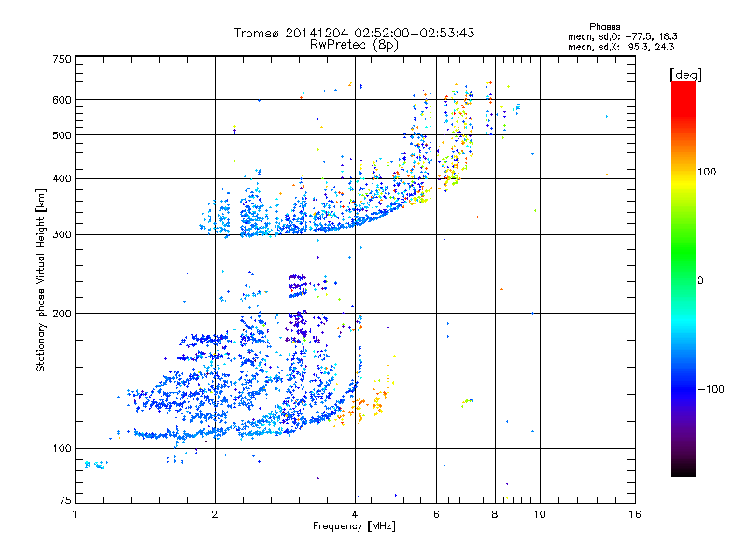Image resolution: width=747 pixels, height=560 pixels.
Task: Click the 'Stationary phase Virtual Height [km]' axis label
Action: point(41,280)
